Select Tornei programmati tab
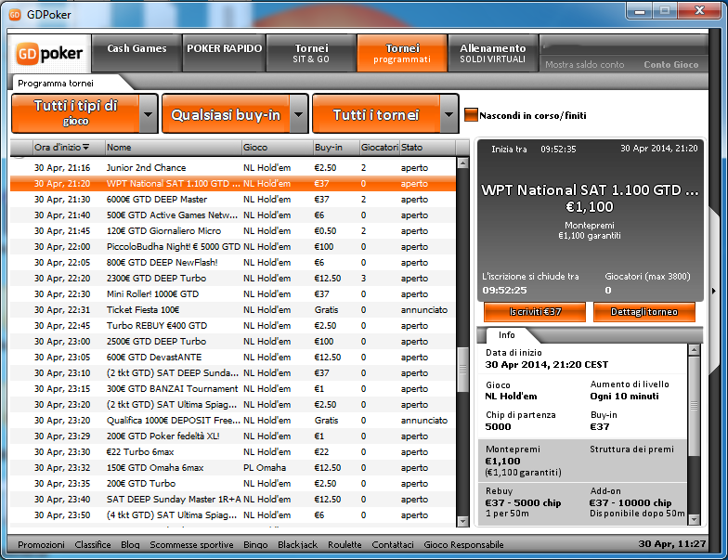This screenshot has height=560, width=728. click(x=402, y=53)
